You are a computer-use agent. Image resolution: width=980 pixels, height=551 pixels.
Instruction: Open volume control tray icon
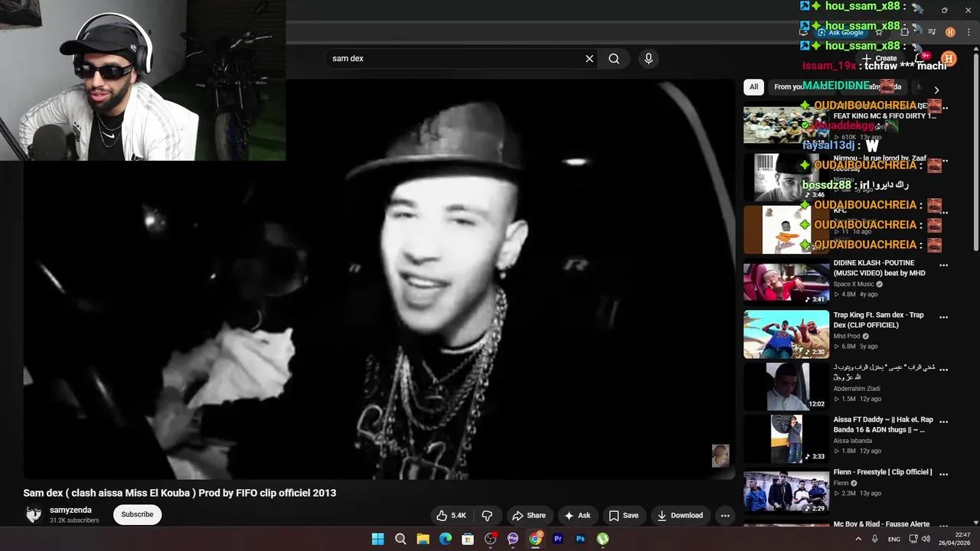[x=926, y=539]
